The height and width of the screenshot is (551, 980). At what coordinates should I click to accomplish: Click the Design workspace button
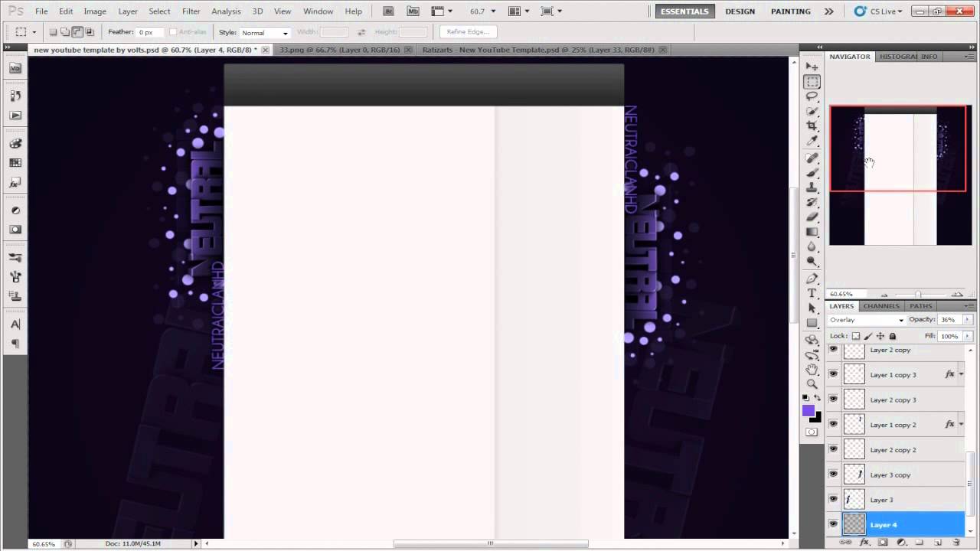pos(740,11)
